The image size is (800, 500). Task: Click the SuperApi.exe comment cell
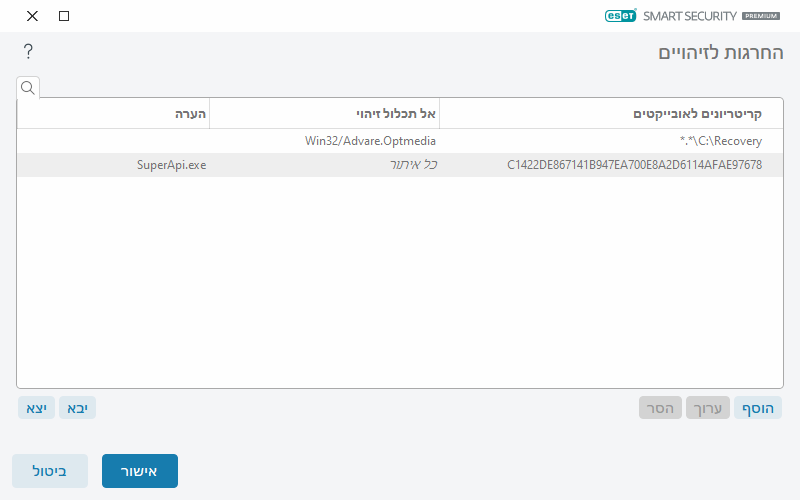click(x=171, y=165)
